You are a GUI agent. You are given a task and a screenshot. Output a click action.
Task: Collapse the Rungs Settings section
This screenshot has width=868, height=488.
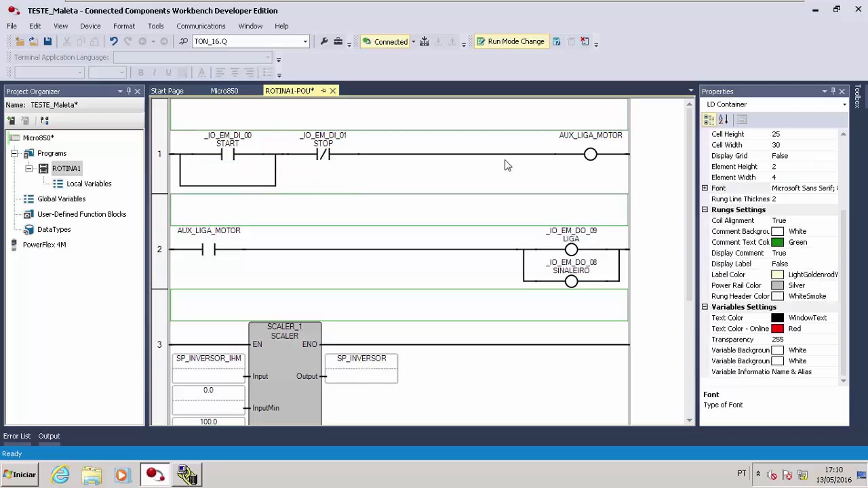[x=705, y=209]
